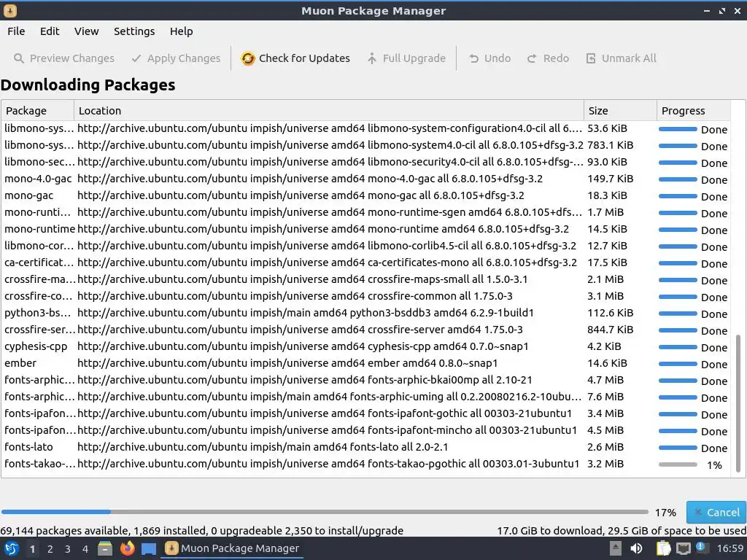Click the ca-certificates-mono location text
Image resolution: width=747 pixels, height=560 pixels.
pos(327,262)
